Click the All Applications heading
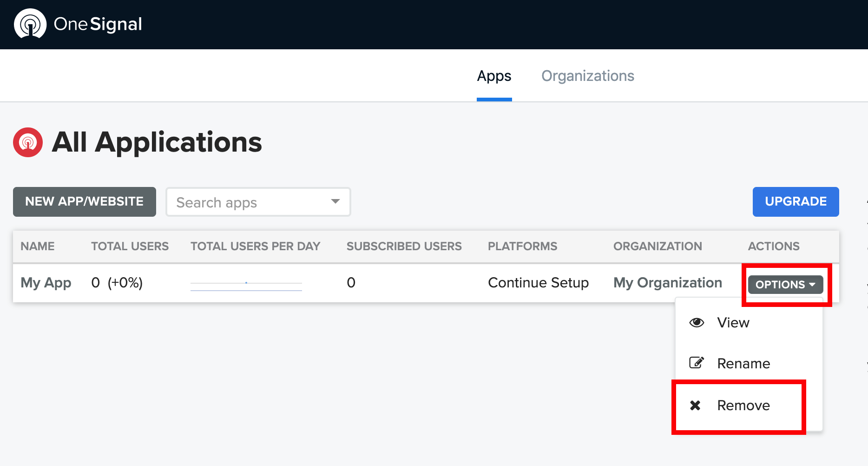 pos(157,142)
